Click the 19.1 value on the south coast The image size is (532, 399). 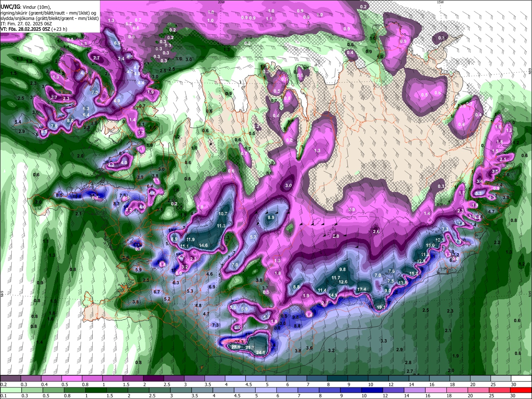pos(382,307)
